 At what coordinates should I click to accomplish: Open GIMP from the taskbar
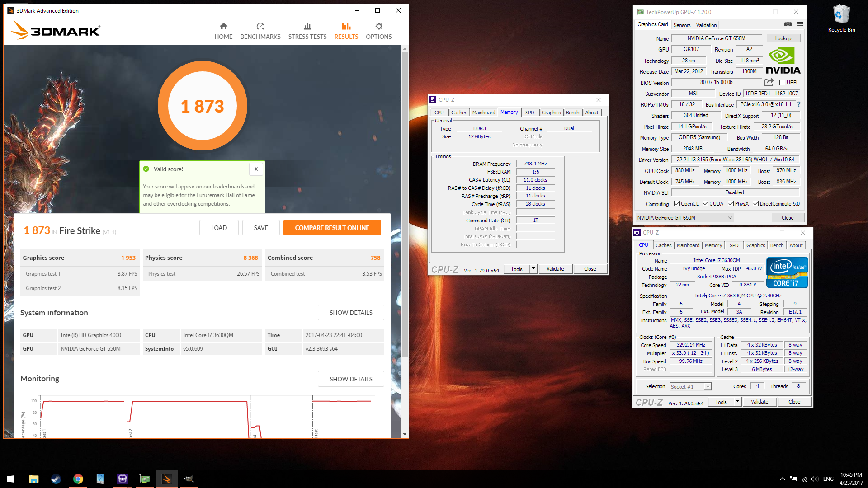click(189, 479)
